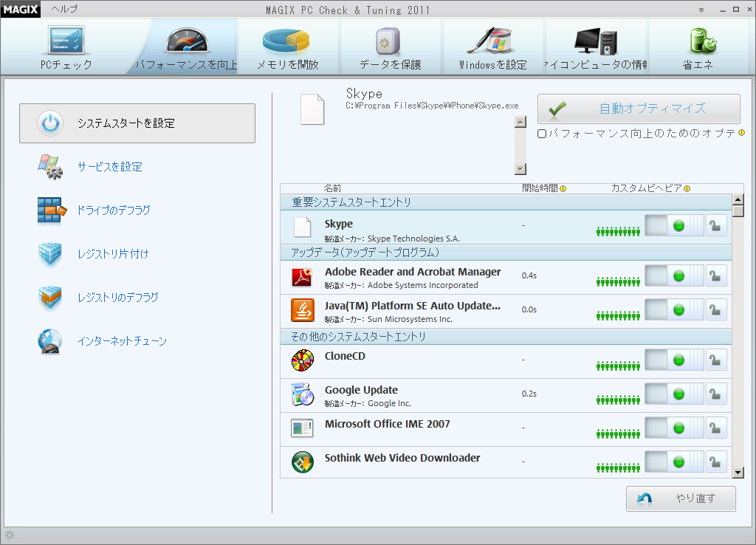
Task: Toggle the Sothink Web Video Downloader switch
Action: pos(675,462)
